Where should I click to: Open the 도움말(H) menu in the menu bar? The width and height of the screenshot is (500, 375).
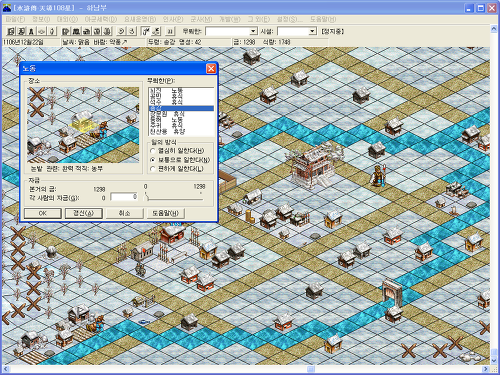point(323,19)
